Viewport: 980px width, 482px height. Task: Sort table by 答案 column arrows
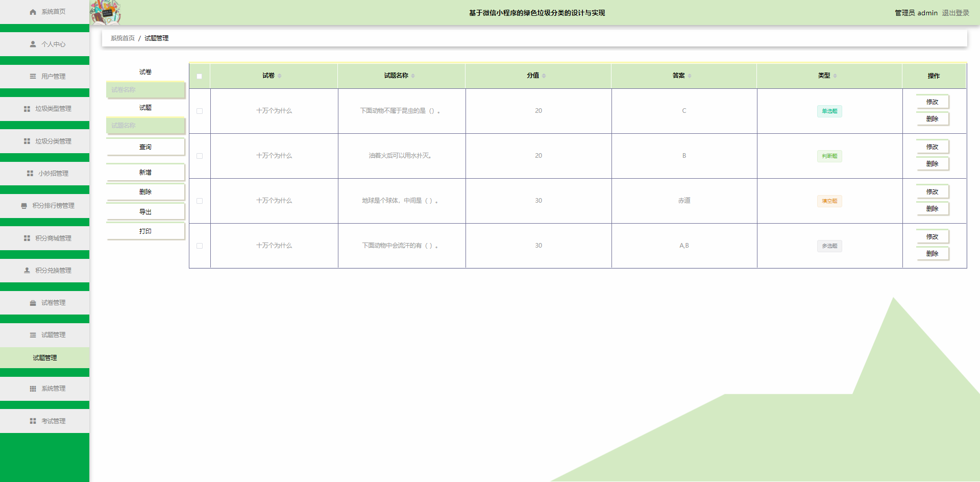(690, 76)
